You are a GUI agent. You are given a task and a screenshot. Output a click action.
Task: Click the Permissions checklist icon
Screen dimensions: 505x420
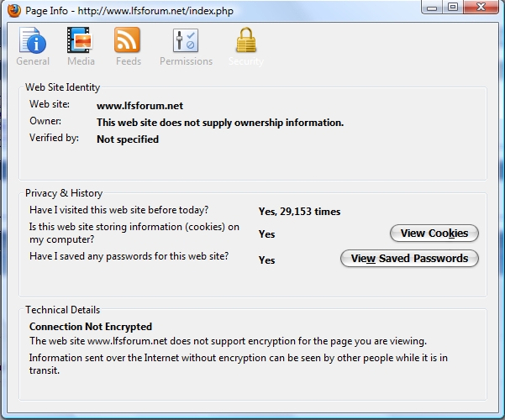click(x=186, y=39)
